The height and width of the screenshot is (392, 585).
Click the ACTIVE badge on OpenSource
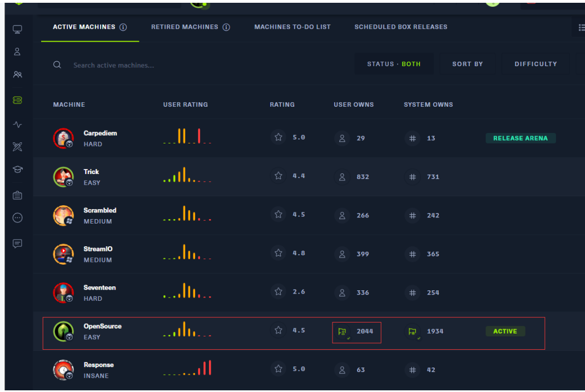[x=505, y=331]
